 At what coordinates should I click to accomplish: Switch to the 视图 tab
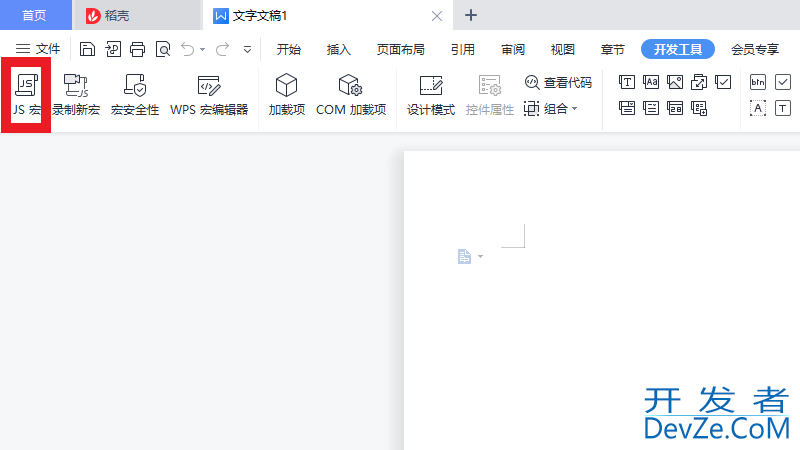pos(563,49)
